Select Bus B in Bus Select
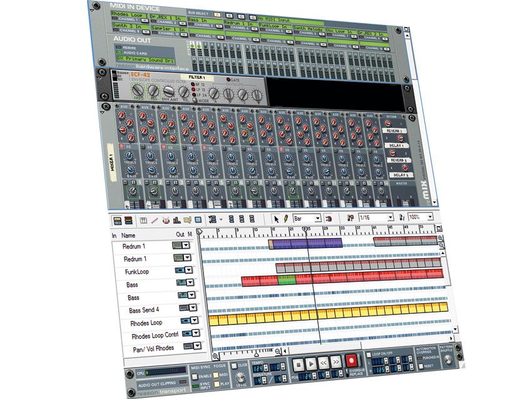Screen dimensions: 532x399 (x=229, y=16)
